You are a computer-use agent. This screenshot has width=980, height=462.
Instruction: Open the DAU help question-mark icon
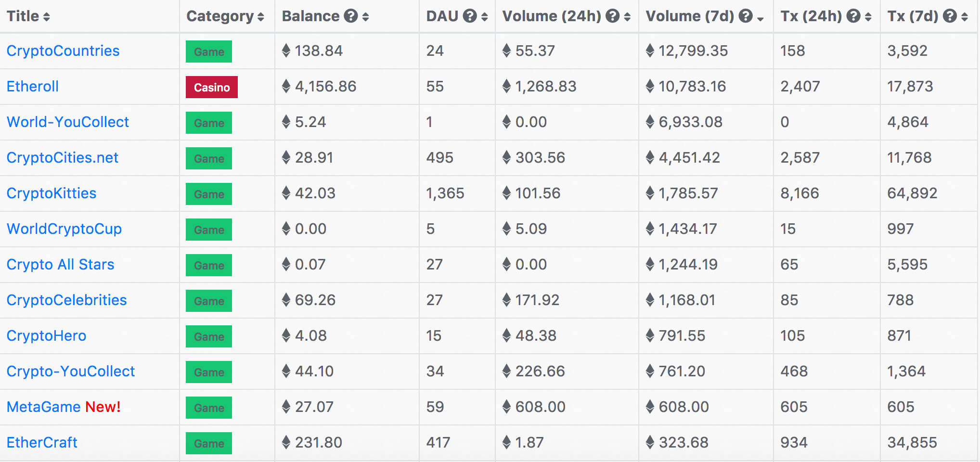click(470, 16)
